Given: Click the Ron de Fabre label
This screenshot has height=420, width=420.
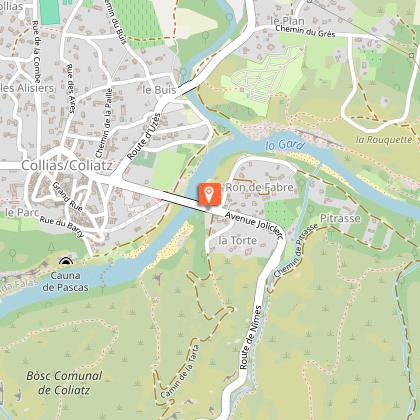Looking at the screenshot, I should (x=260, y=187).
